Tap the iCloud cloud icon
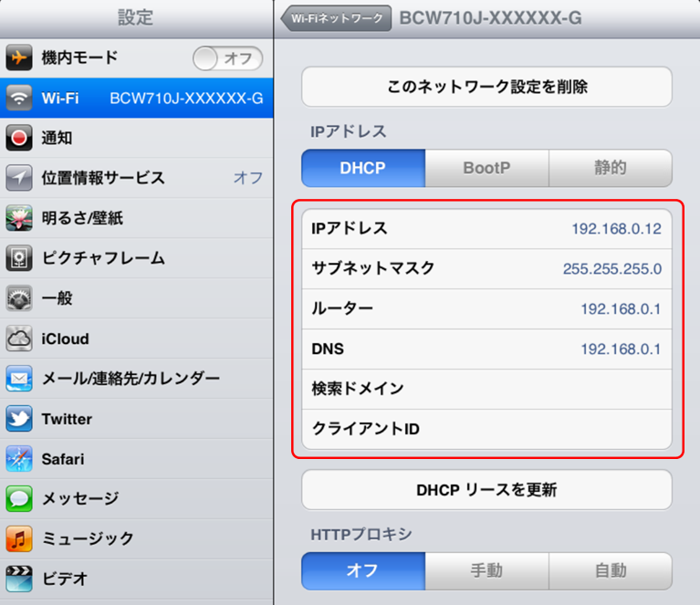 tap(19, 339)
